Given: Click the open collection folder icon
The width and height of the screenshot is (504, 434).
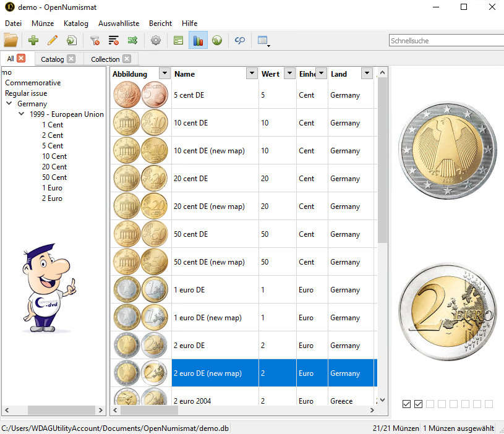Looking at the screenshot, I should 11,41.
